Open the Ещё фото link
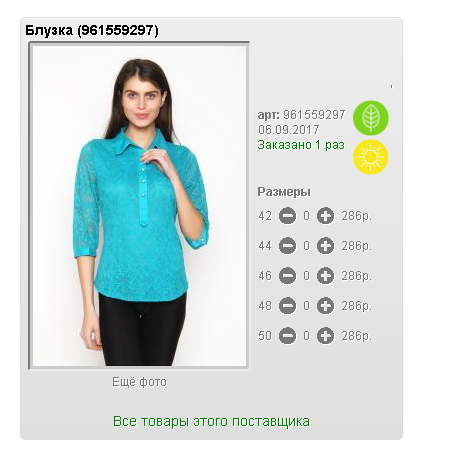 139,382
